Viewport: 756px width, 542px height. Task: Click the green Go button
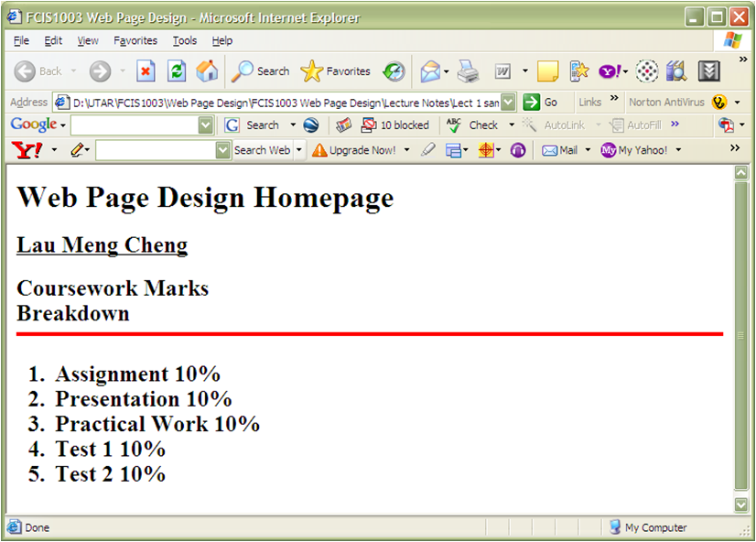click(540, 103)
